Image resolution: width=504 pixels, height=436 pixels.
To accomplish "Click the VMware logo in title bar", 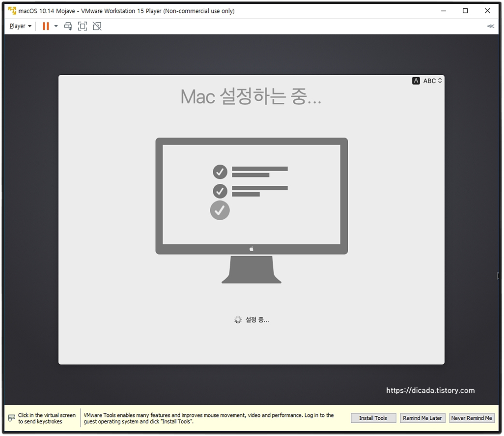I will pos(12,11).
